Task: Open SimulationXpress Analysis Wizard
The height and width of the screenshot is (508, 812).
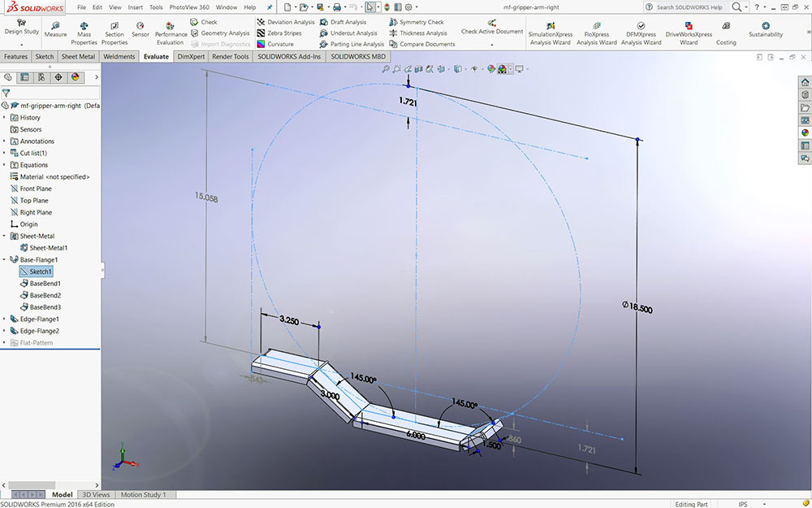Action: click(550, 33)
